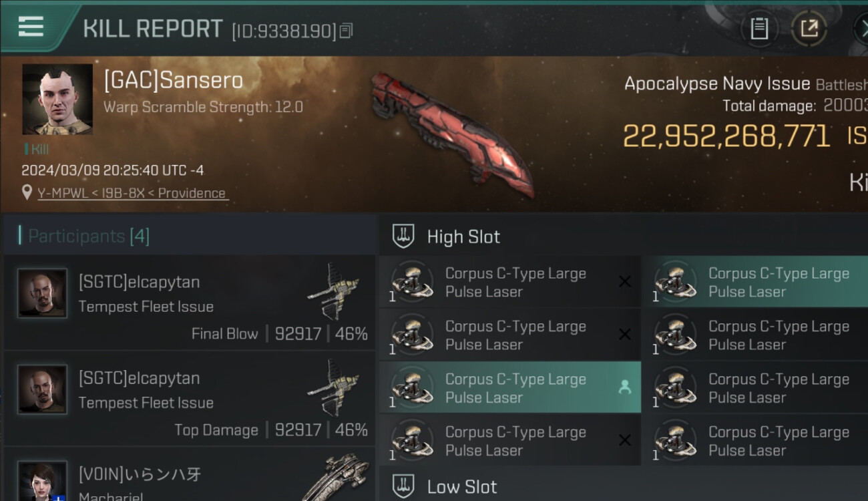Collapse the High Slot section
This screenshot has width=868, height=501.
coord(624,236)
